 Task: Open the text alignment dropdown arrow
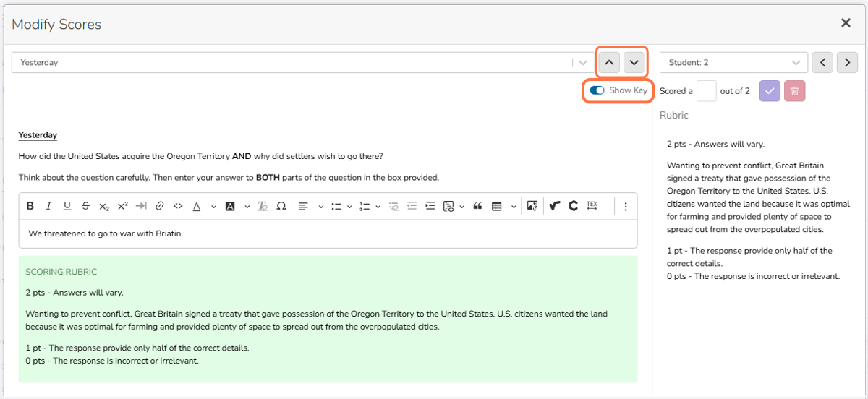pos(320,206)
